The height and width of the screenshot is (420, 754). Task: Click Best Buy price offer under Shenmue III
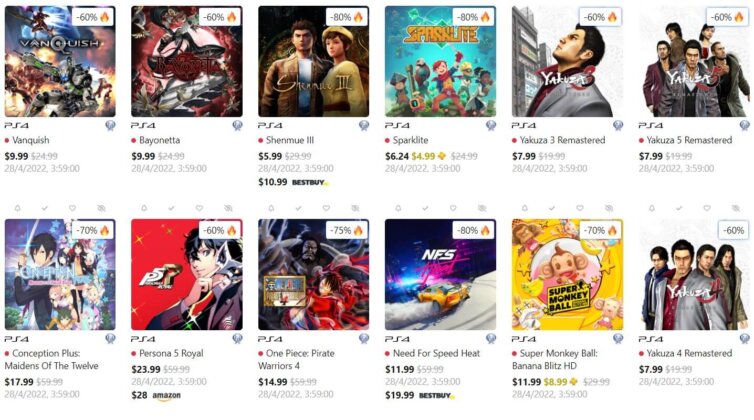point(294,182)
